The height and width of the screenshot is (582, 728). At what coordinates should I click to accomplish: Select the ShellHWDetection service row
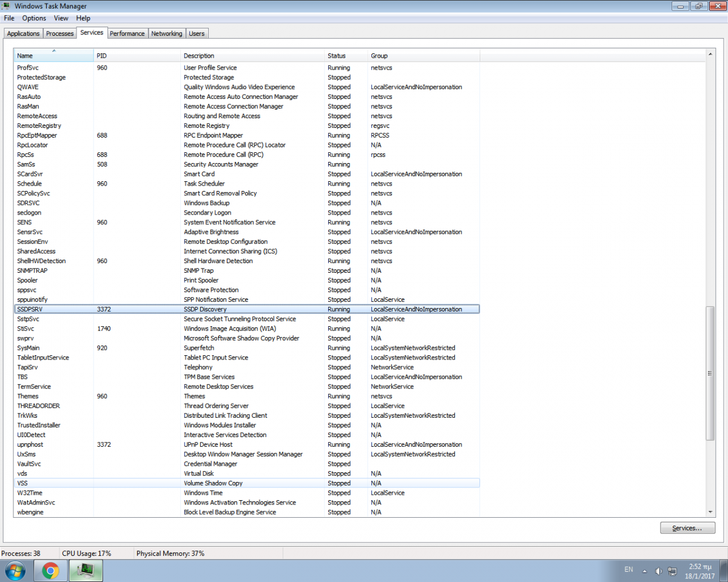point(247,261)
